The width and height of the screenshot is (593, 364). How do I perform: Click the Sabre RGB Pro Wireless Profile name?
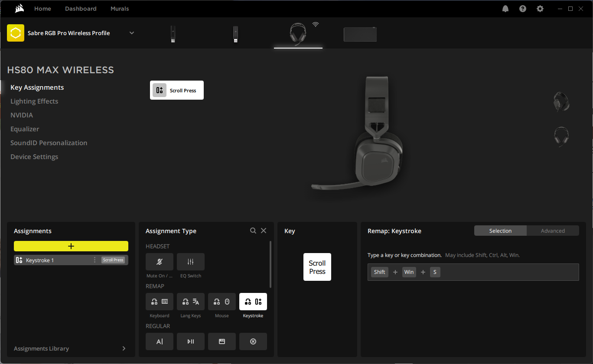point(68,33)
